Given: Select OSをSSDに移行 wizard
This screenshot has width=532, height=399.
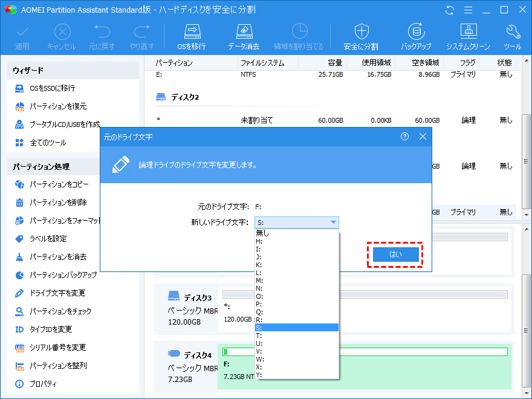Looking at the screenshot, I should point(45,88).
